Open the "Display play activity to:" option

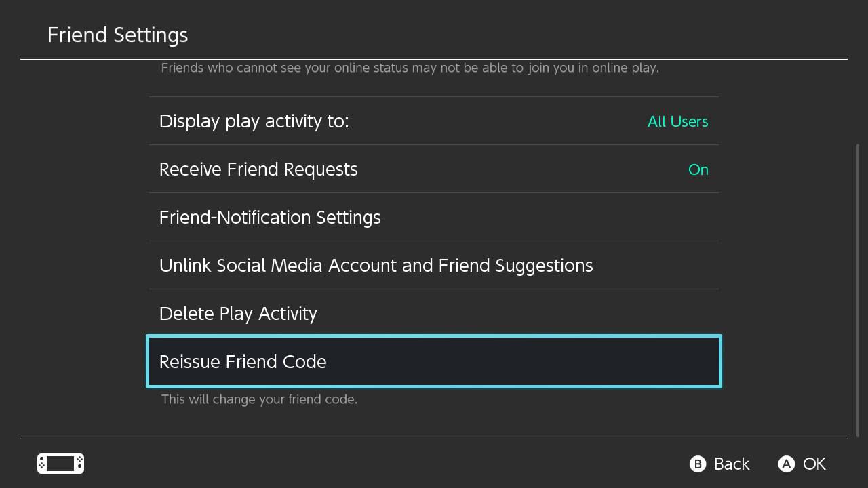[254, 121]
